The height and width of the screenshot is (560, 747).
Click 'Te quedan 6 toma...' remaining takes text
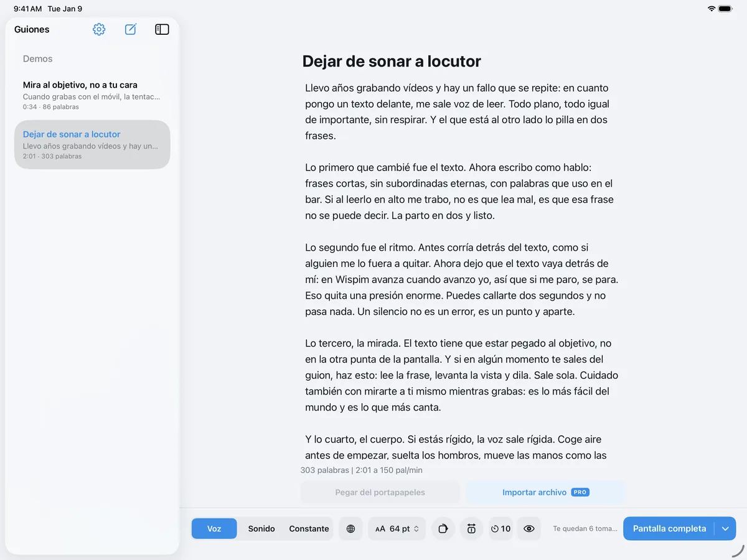click(x=585, y=529)
